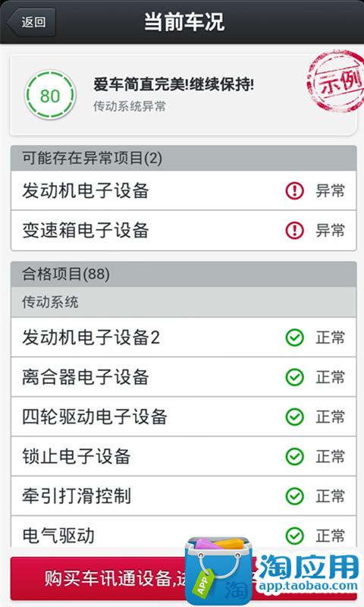Screen dimensions: 364x607
Task: Click red warning icon for 发动机电子设备
Action: (x=294, y=191)
